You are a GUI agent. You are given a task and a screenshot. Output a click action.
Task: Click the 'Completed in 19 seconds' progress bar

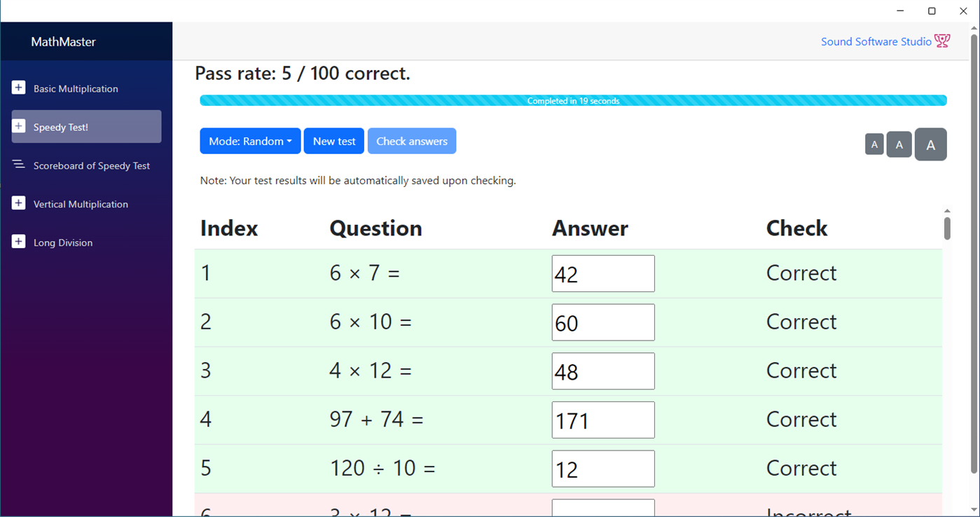coord(573,100)
